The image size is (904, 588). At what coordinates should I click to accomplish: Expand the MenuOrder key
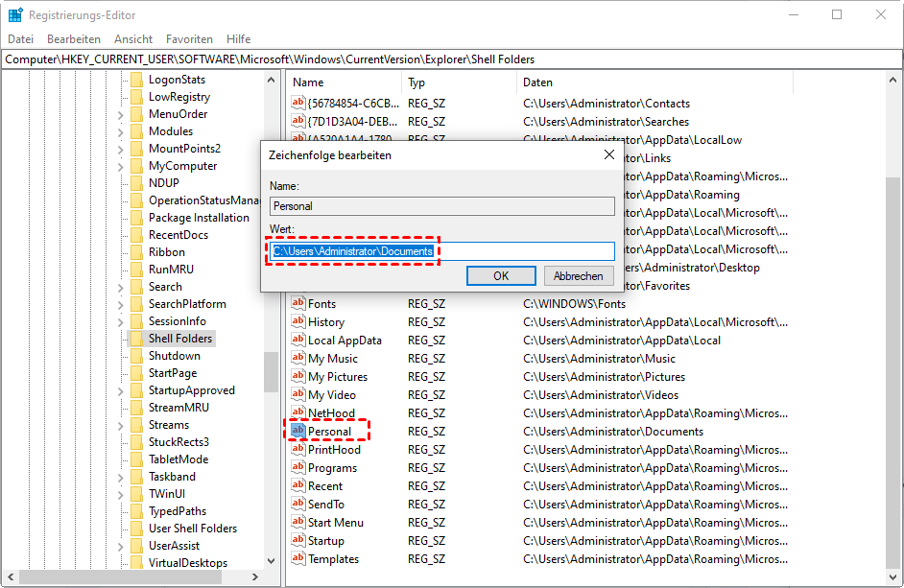point(121,115)
